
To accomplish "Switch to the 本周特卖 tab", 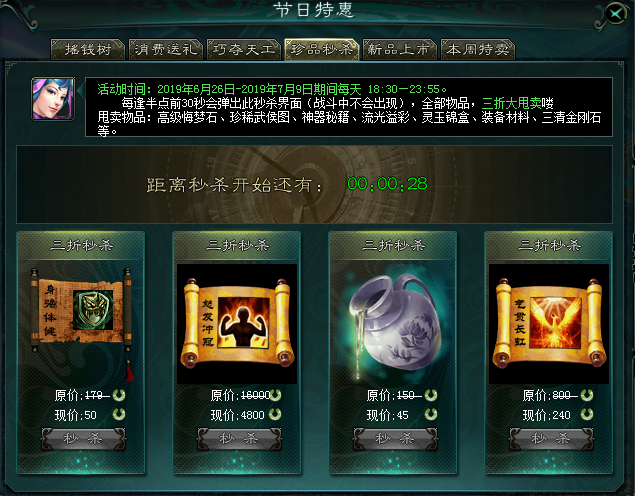I will [477, 49].
